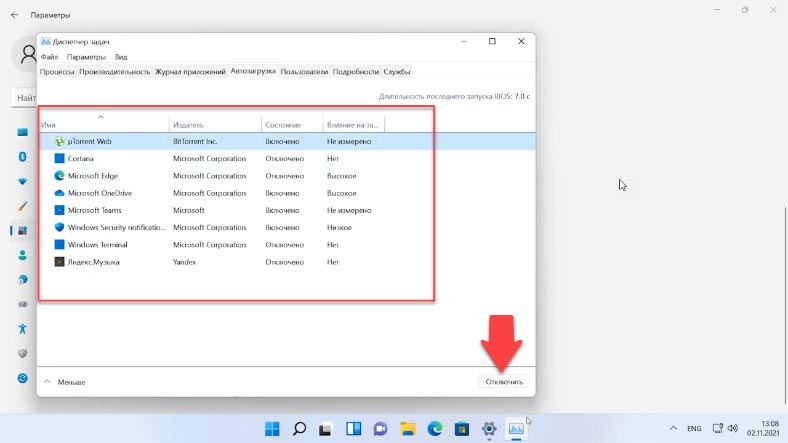Open Accounts person icon in Settings sidebar
788x443 pixels.
click(x=22, y=255)
